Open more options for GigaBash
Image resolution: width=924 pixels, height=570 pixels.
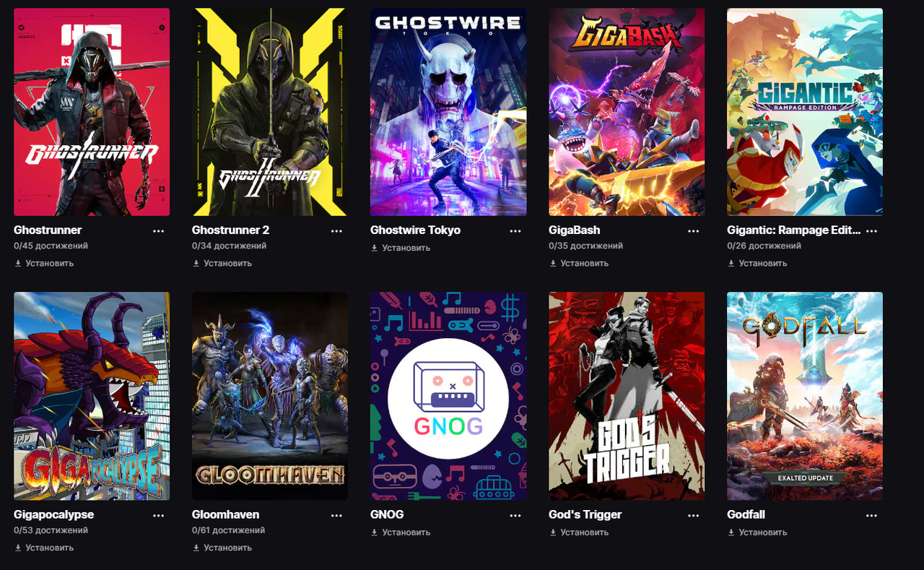[694, 231]
